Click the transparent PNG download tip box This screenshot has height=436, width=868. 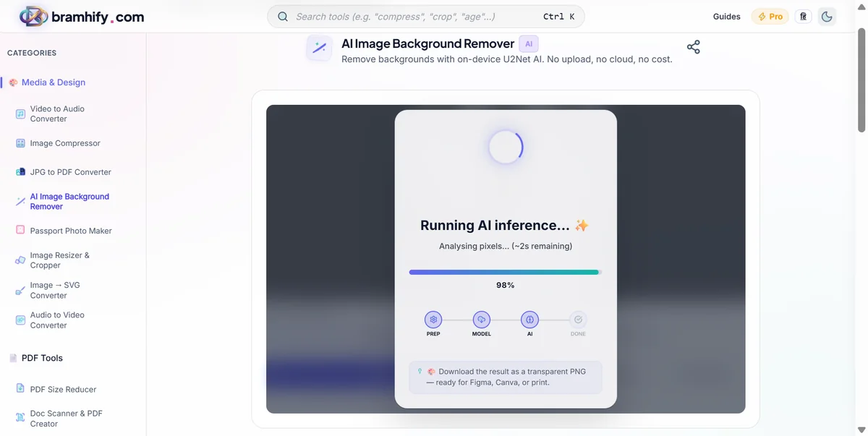(x=506, y=377)
